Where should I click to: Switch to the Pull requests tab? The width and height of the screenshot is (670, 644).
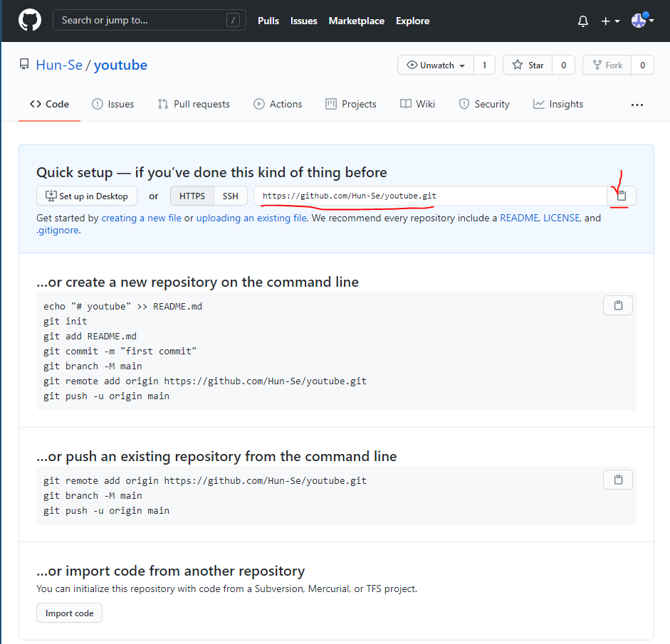point(194,104)
